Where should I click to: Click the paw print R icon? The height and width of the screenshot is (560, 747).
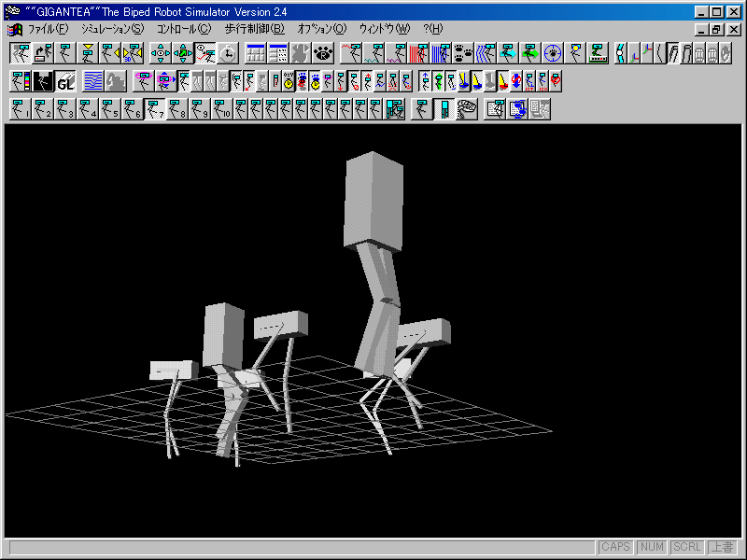point(323,53)
